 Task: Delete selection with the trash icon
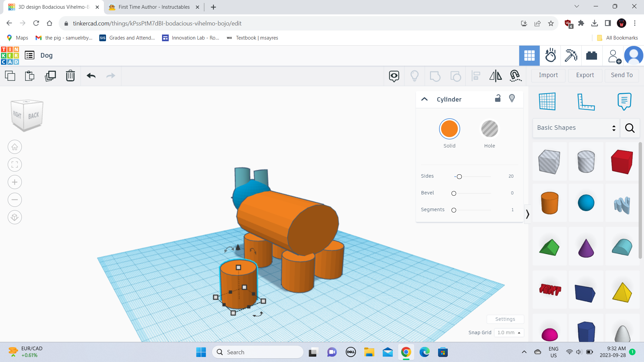click(x=70, y=76)
